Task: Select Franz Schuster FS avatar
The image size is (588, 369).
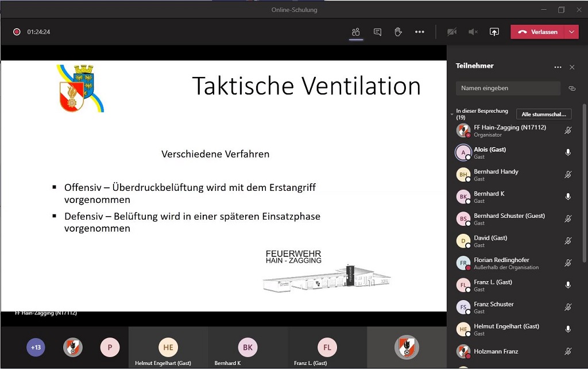Action: tap(463, 307)
